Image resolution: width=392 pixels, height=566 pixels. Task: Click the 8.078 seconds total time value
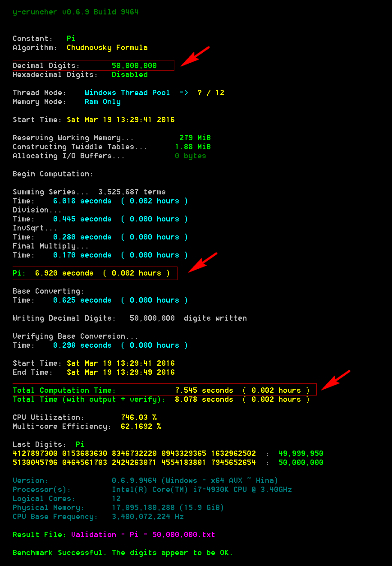204,400
